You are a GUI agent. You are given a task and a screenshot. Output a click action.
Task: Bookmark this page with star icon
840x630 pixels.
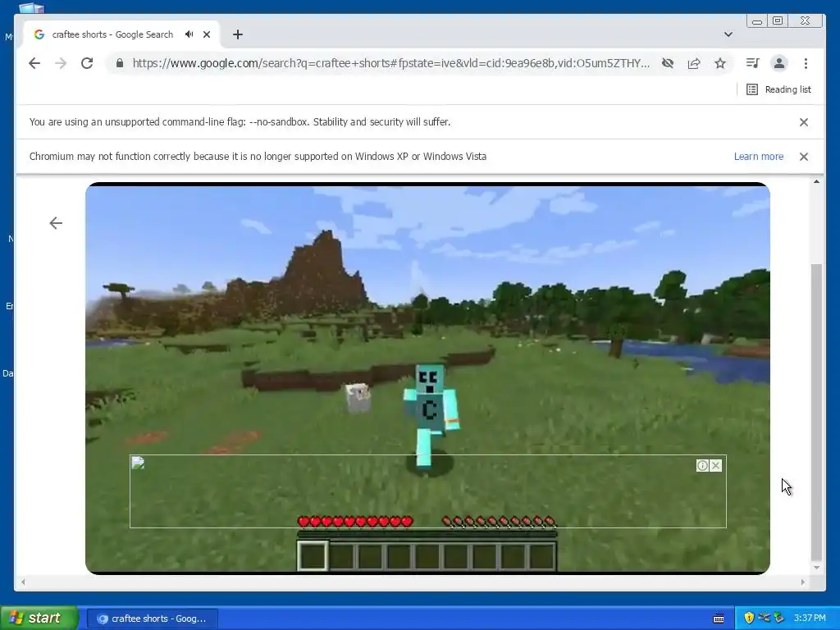(x=720, y=63)
